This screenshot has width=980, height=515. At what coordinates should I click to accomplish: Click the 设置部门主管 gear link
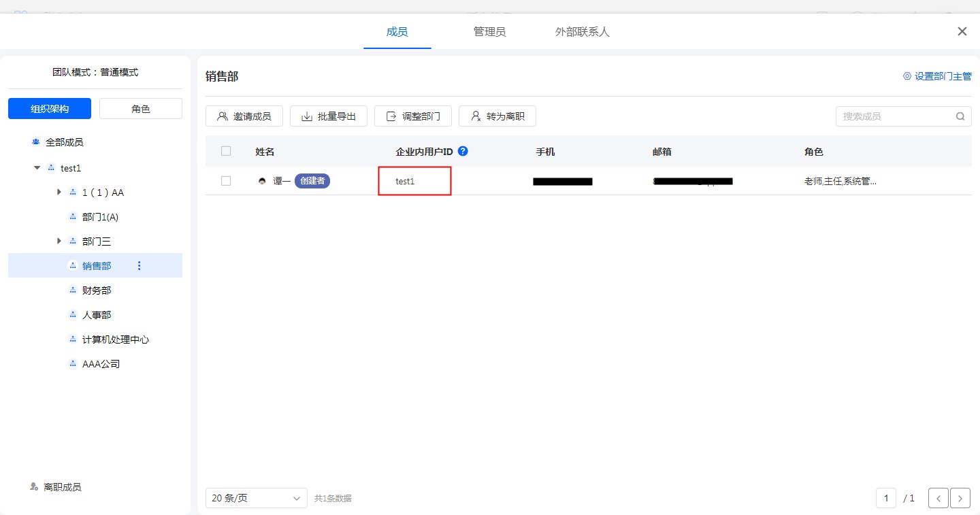click(937, 76)
